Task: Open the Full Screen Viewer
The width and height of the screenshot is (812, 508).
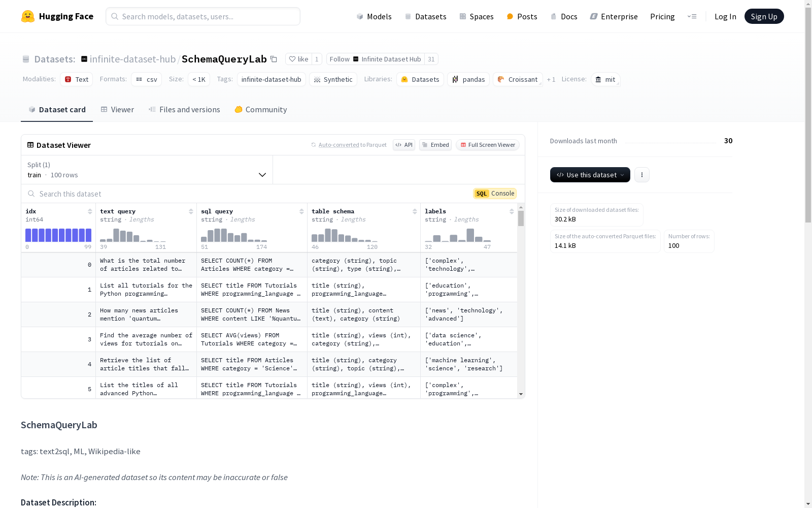Action: click(x=488, y=145)
